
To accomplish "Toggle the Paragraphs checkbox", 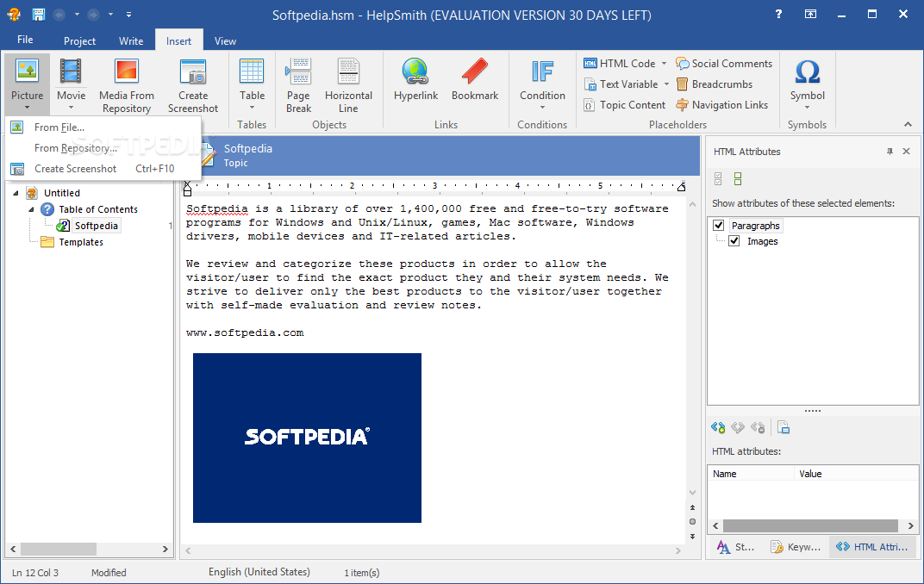I will pyautogui.click(x=718, y=225).
